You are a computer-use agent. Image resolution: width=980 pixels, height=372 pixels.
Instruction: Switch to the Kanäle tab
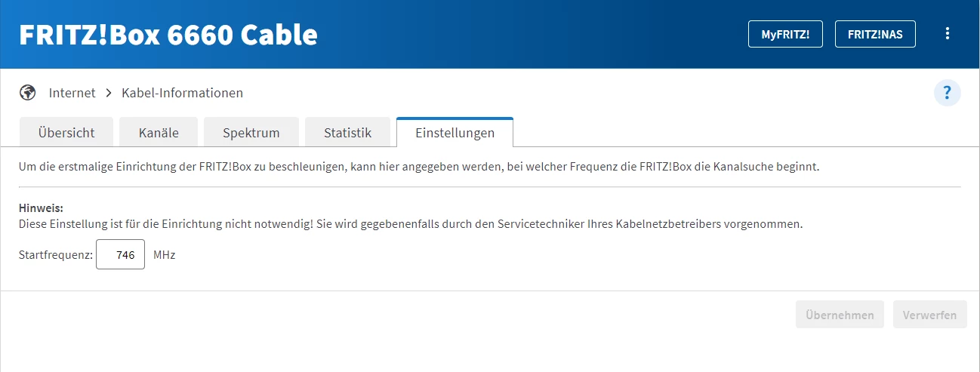[x=159, y=132]
